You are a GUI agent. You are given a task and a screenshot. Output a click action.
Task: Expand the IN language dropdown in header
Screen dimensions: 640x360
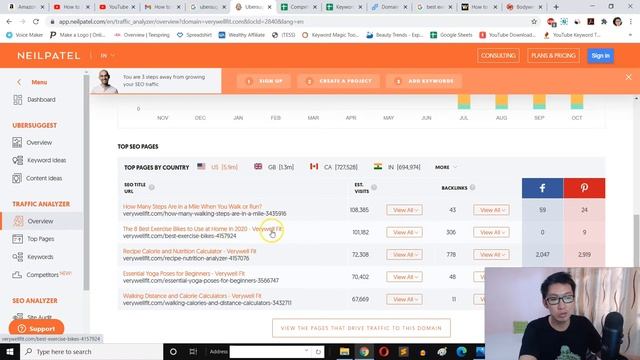pyautogui.click(x=108, y=56)
